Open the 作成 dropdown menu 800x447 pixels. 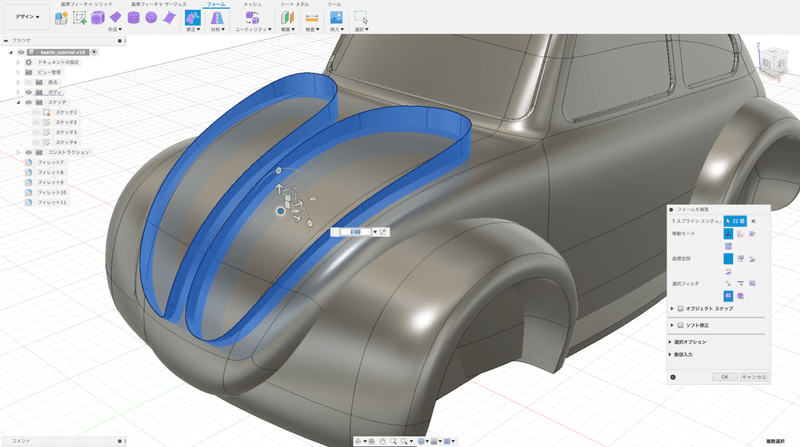point(115,30)
